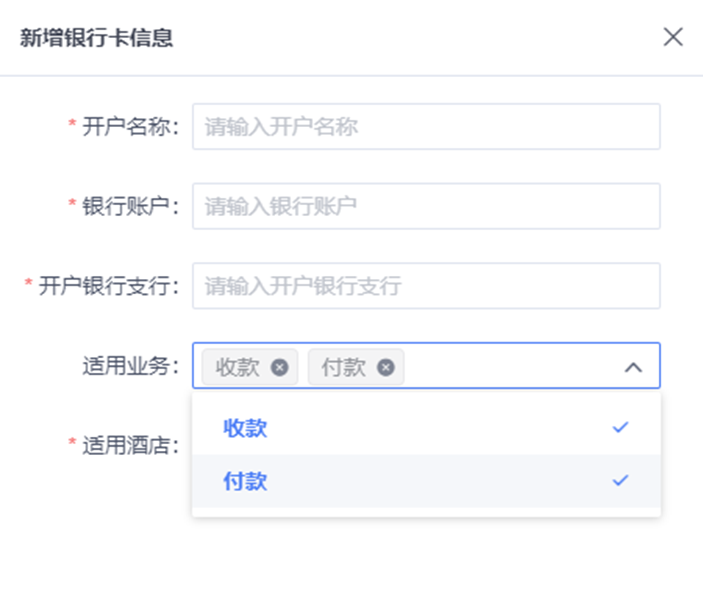This screenshot has height=606, width=703.
Task: Deselect the 收款 option in list
Action: coord(426,428)
